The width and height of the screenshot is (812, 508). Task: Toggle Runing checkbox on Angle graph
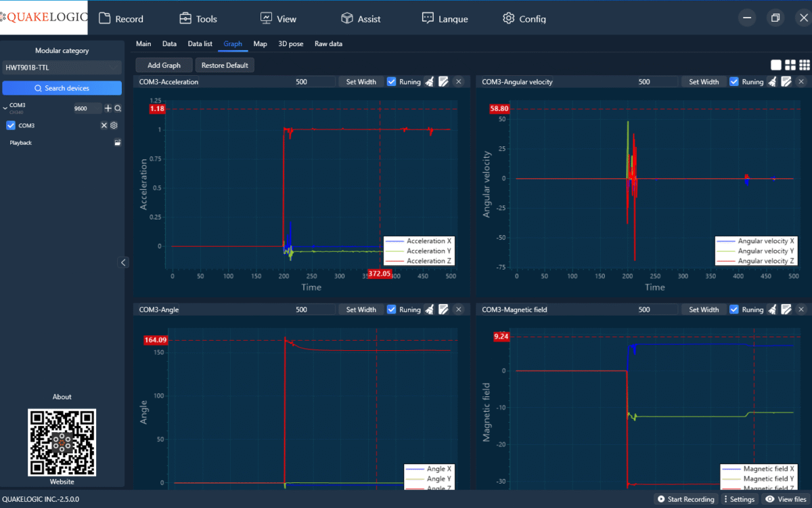click(392, 310)
